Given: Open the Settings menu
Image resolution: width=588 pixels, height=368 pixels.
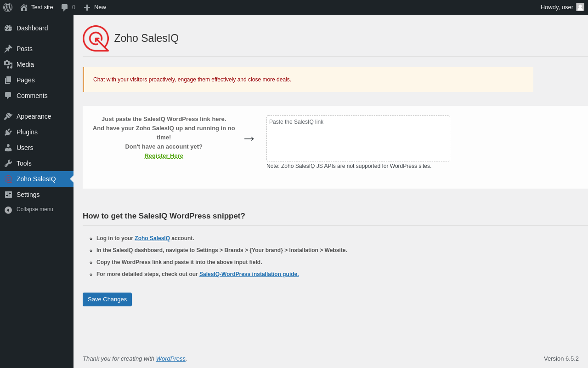Looking at the screenshot, I should pos(37,195).
